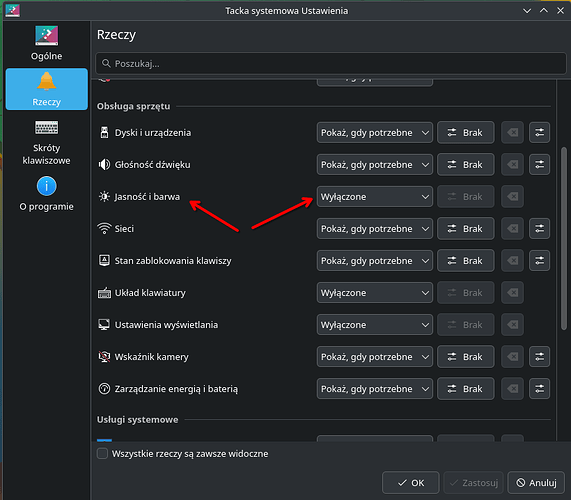Switch to the Ogólne tab

click(47, 43)
